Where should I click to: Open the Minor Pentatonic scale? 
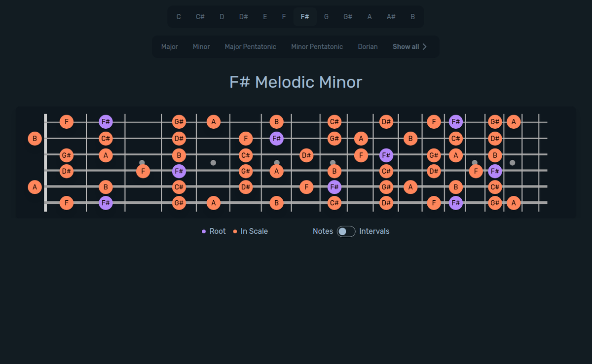coord(317,46)
